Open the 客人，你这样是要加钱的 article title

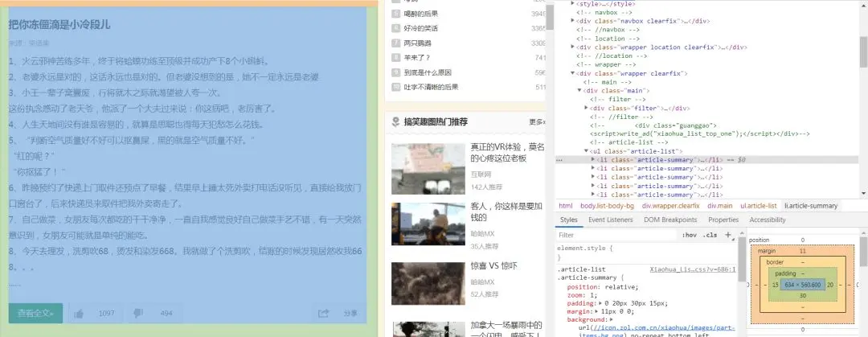(x=506, y=212)
